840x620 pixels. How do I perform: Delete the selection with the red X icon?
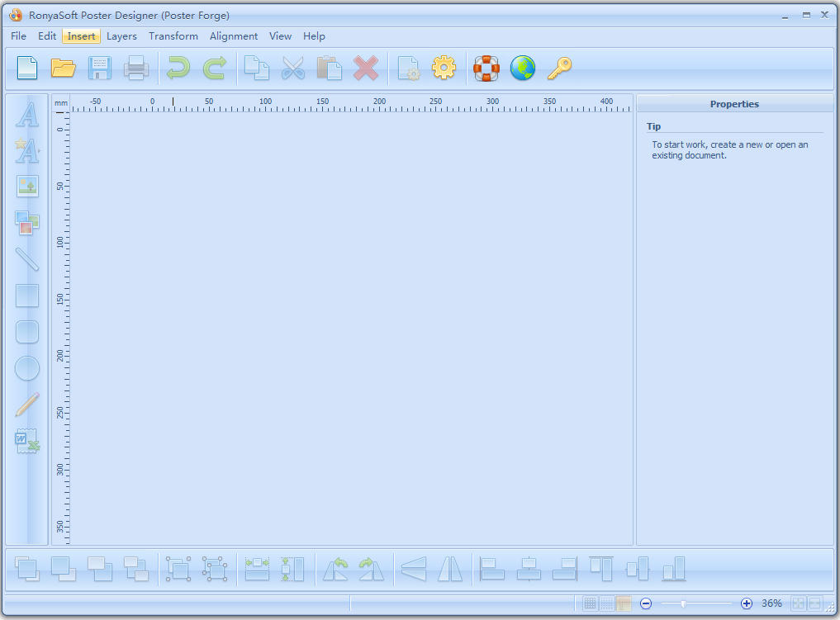click(366, 68)
